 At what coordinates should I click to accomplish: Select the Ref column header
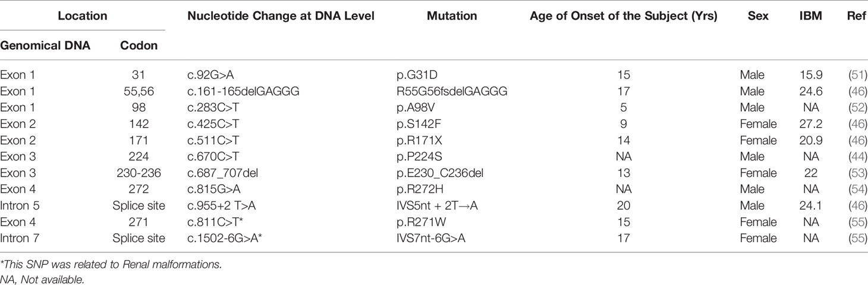point(857,17)
